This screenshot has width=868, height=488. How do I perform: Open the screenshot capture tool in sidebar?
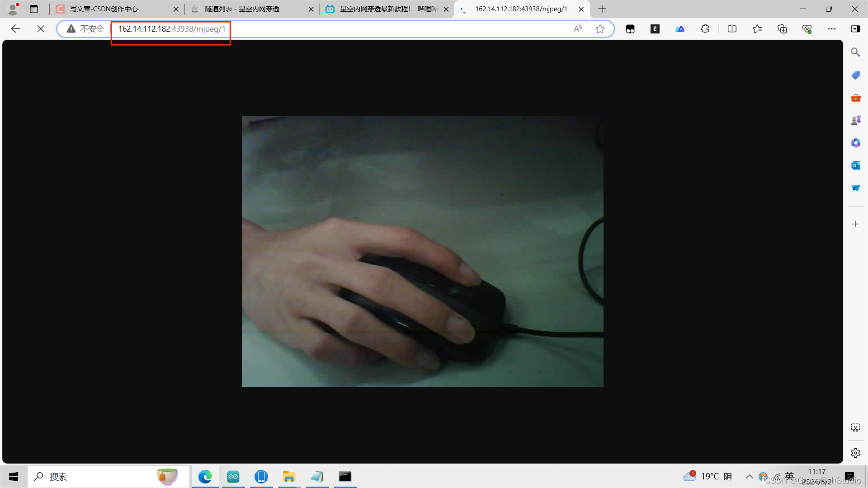coord(855,427)
